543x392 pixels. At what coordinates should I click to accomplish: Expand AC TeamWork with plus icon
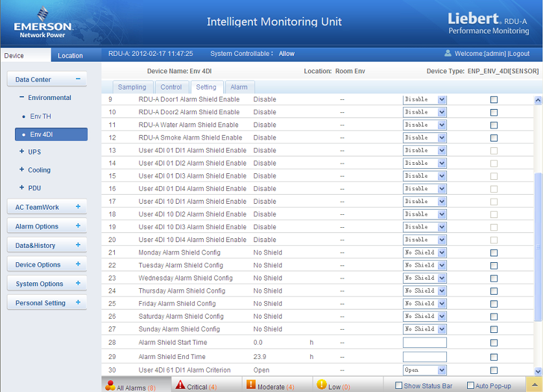[x=78, y=207]
